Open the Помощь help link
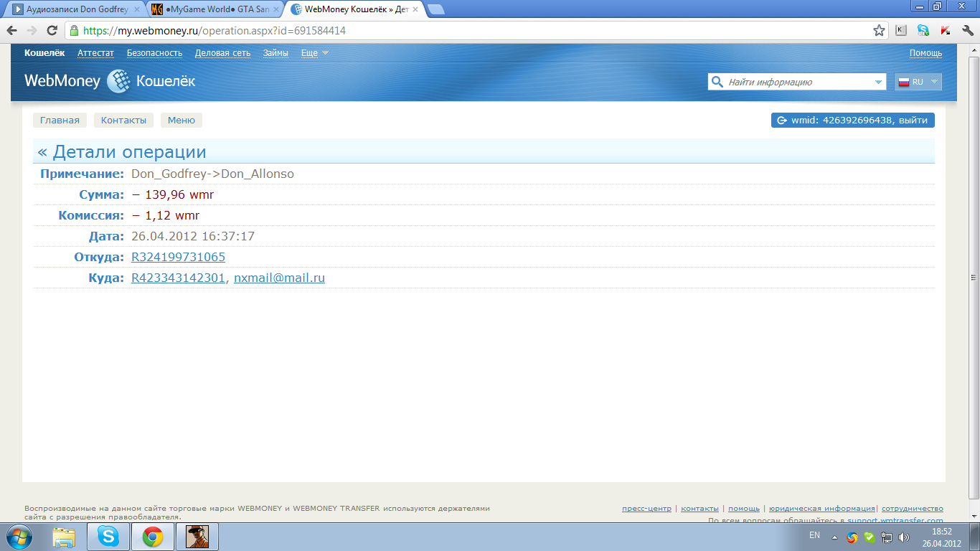The image size is (980, 551). (x=925, y=53)
